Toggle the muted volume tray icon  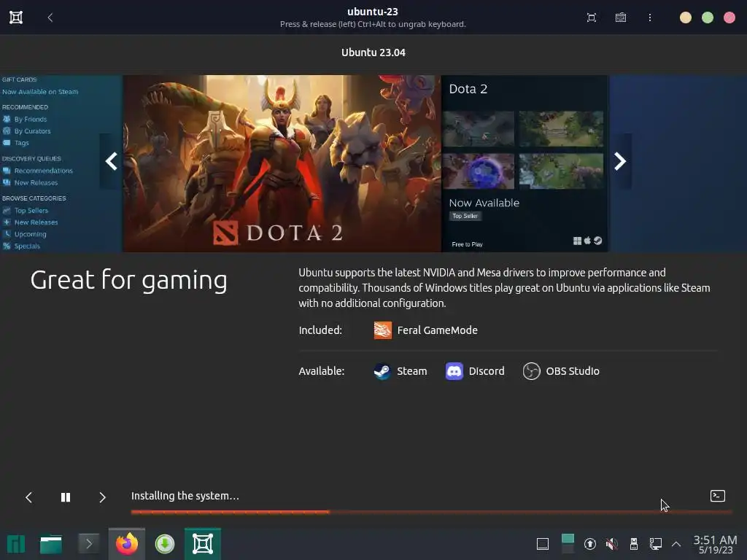[612, 544]
